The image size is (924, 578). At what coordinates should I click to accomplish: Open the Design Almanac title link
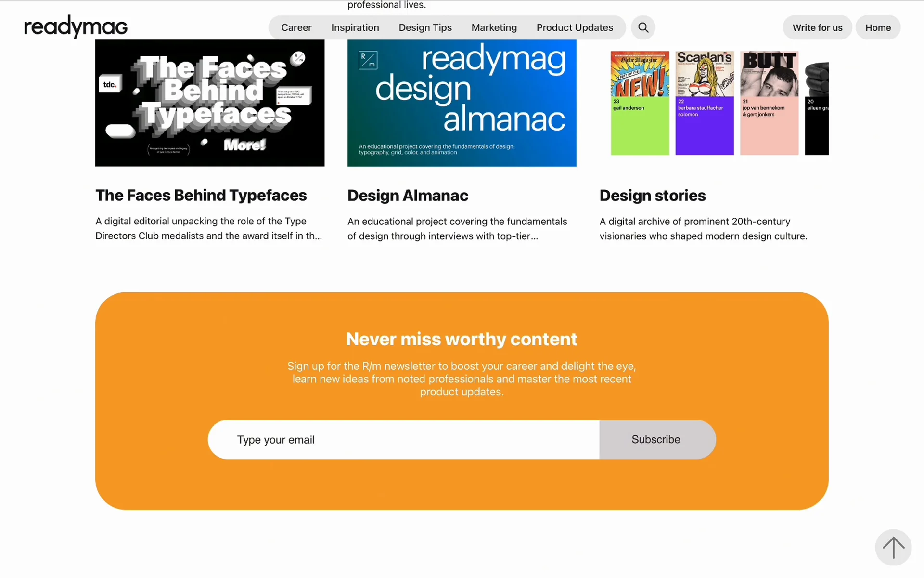click(x=408, y=196)
